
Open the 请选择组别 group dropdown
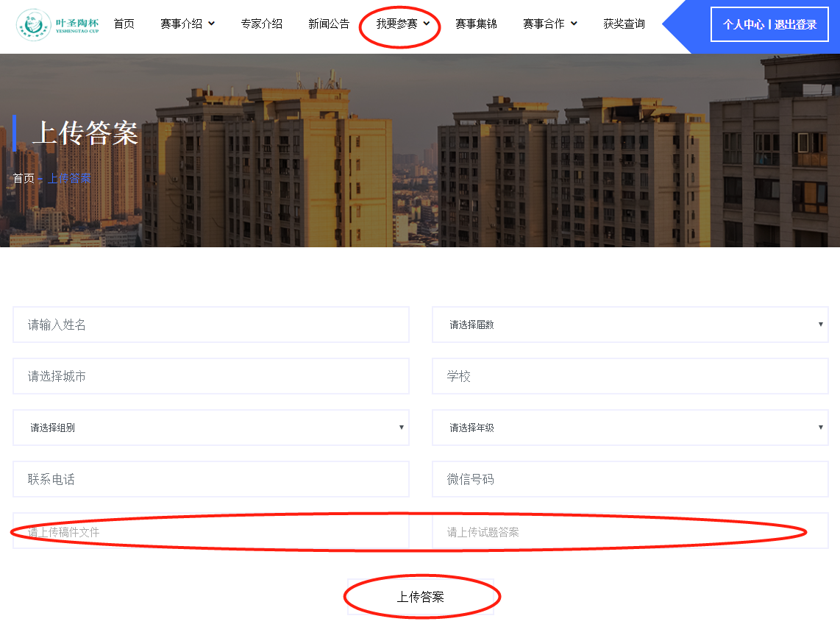click(211, 428)
